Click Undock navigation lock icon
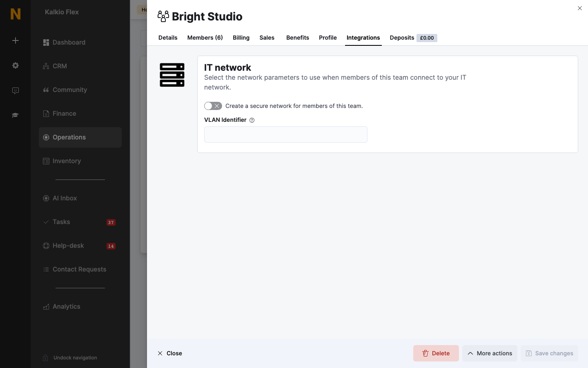This screenshot has width=588, height=368. pyautogui.click(x=45, y=358)
